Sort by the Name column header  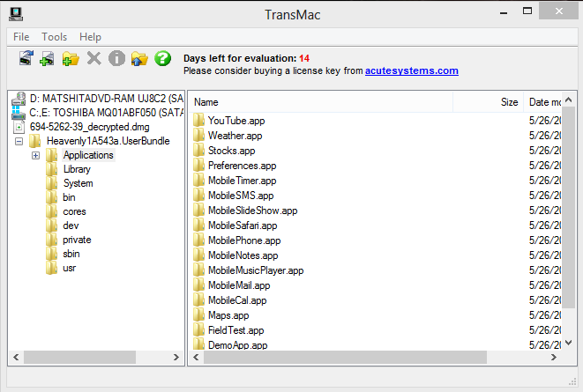click(320, 102)
